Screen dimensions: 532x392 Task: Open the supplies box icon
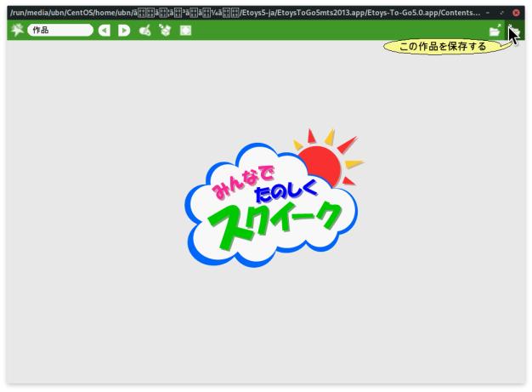[x=165, y=31]
